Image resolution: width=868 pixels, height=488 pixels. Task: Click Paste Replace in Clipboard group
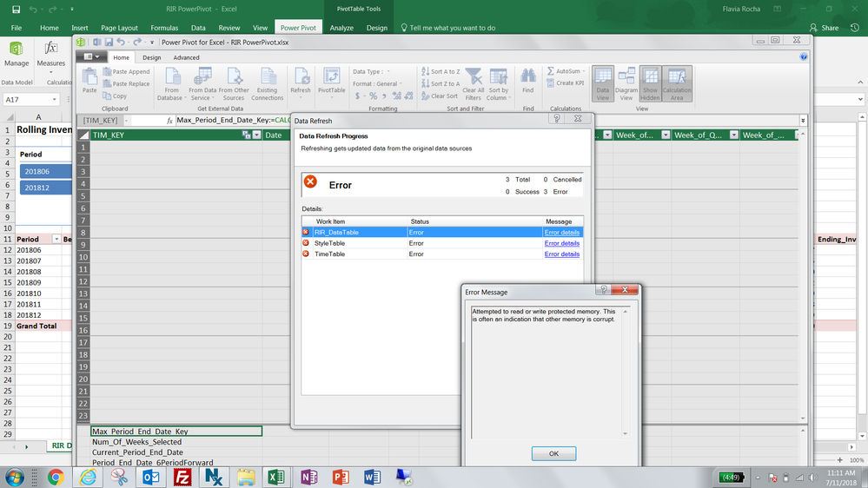pyautogui.click(x=126, y=83)
